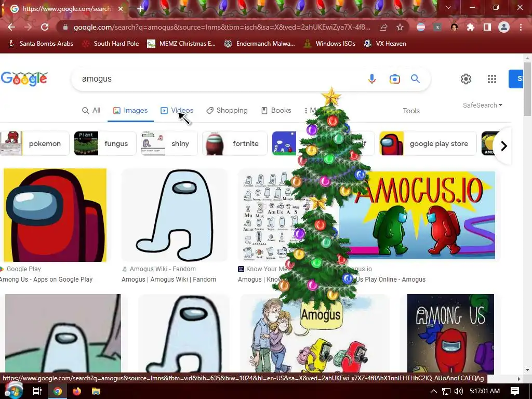Close the Google search tab
The image size is (532, 399).
121,9
